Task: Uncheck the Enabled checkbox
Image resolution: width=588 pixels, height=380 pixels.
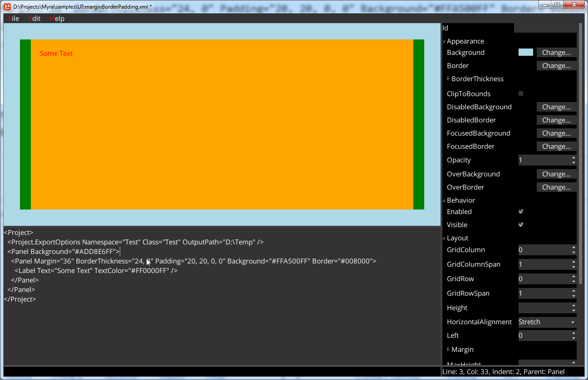Action: (521, 212)
